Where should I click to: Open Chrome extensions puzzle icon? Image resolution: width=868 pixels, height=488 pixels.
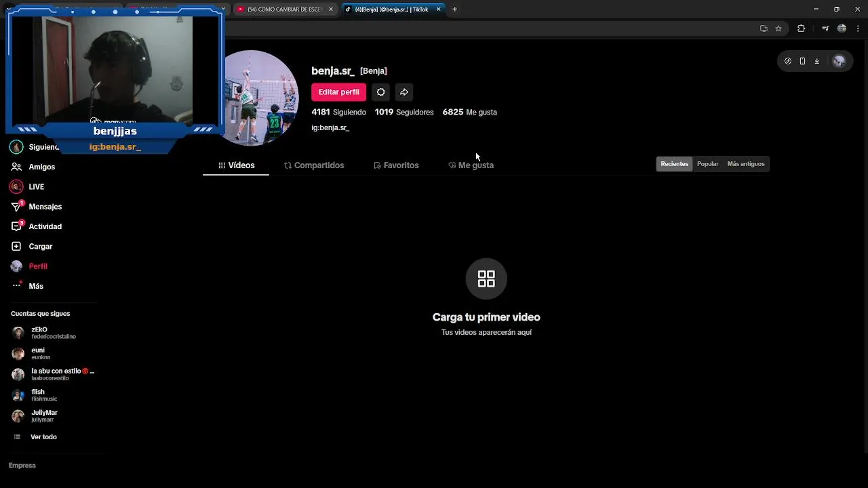click(801, 28)
